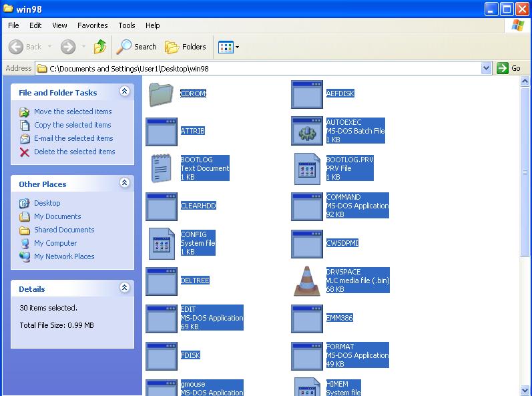Go up one folder level
532x396 pixels.
click(99, 47)
